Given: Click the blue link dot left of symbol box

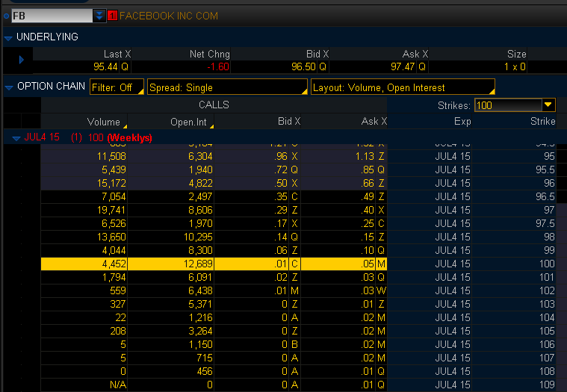Looking at the screenshot, I should 5,16.
